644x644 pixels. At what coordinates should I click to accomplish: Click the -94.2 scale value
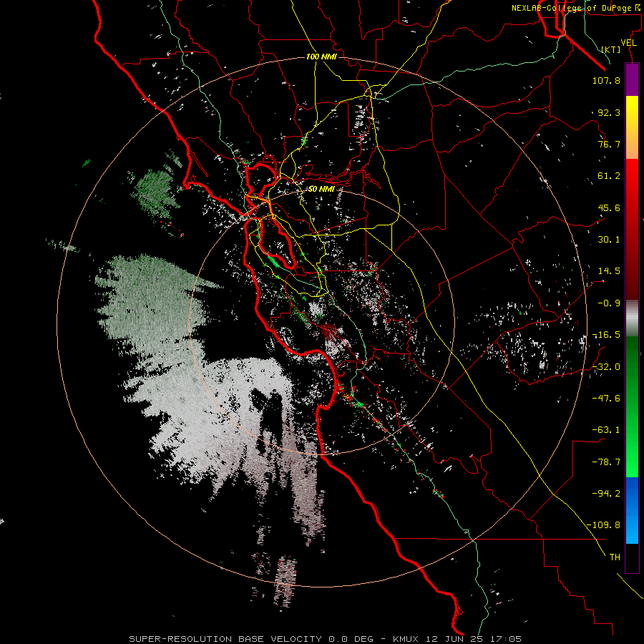[606, 494]
